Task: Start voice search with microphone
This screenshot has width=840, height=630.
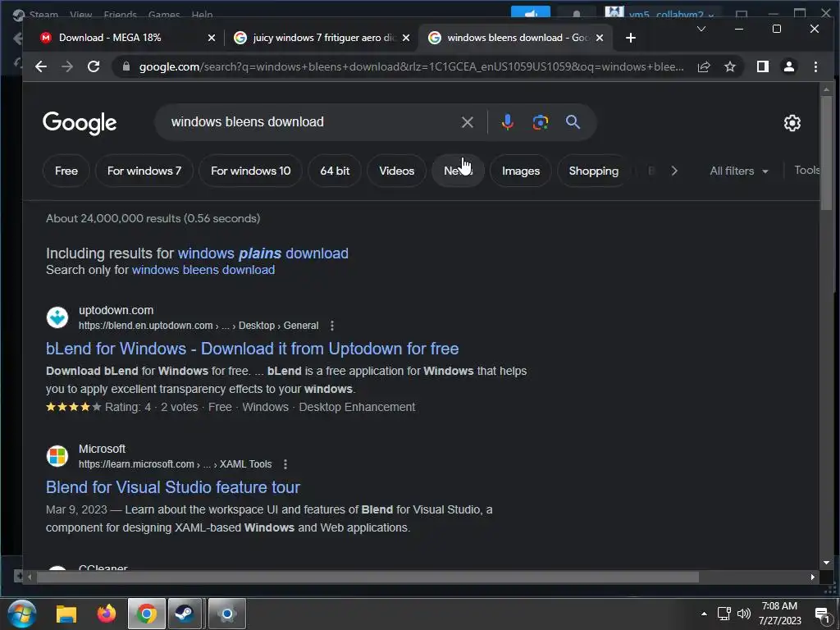Action: (x=507, y=122)
